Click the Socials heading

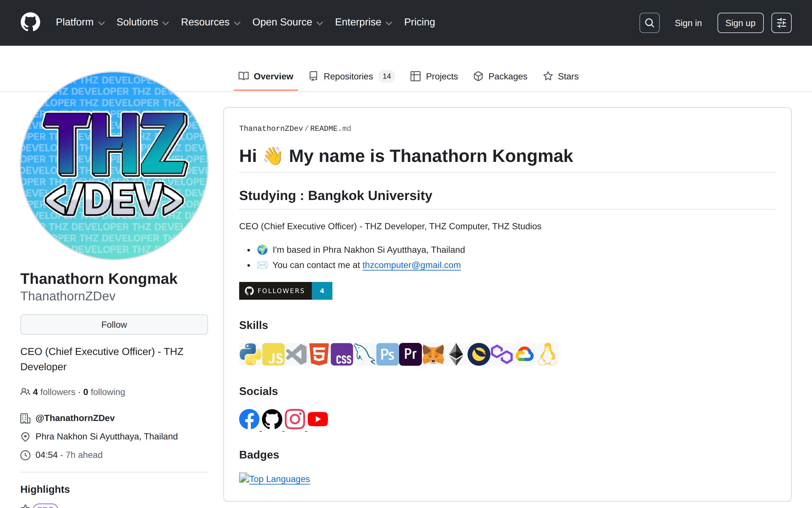(259, 391)
